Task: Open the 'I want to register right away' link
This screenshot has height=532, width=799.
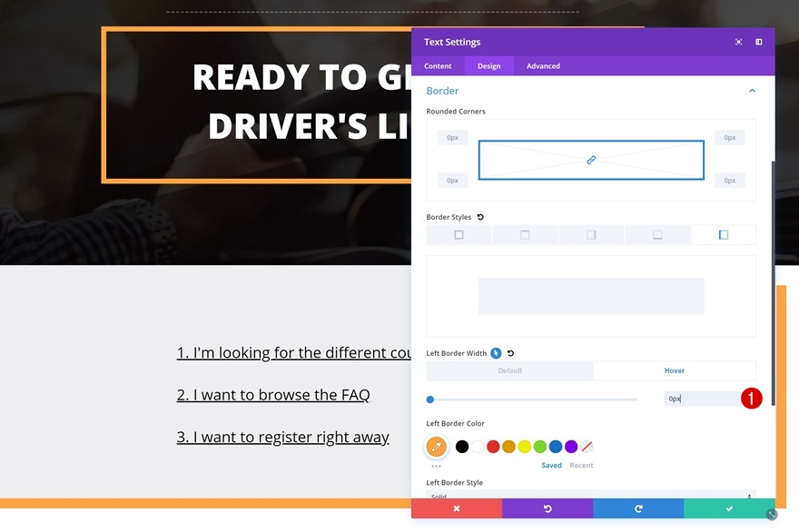Action: [282, 438]
